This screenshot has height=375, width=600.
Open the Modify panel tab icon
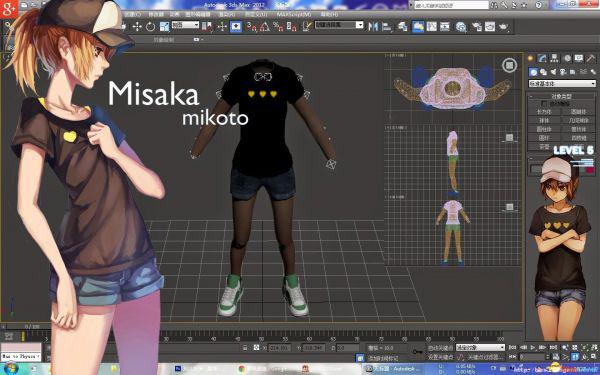[x=542, y=58]
